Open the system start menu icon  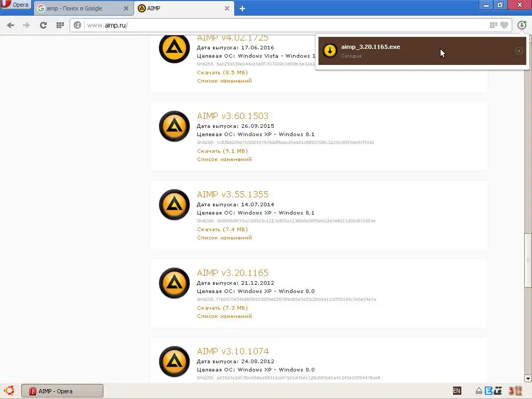(9, 391)
